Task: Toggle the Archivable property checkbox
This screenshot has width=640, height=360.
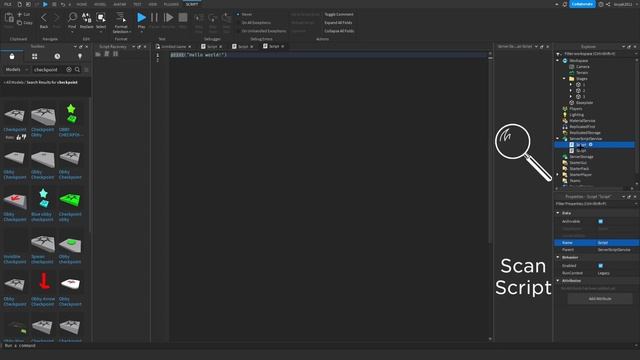Action: tap(600, 221)
